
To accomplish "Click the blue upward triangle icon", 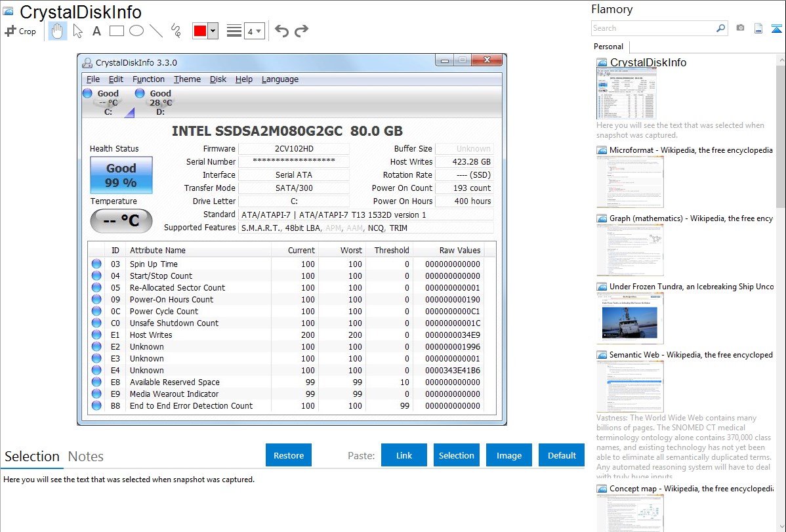I will [776, 28].
